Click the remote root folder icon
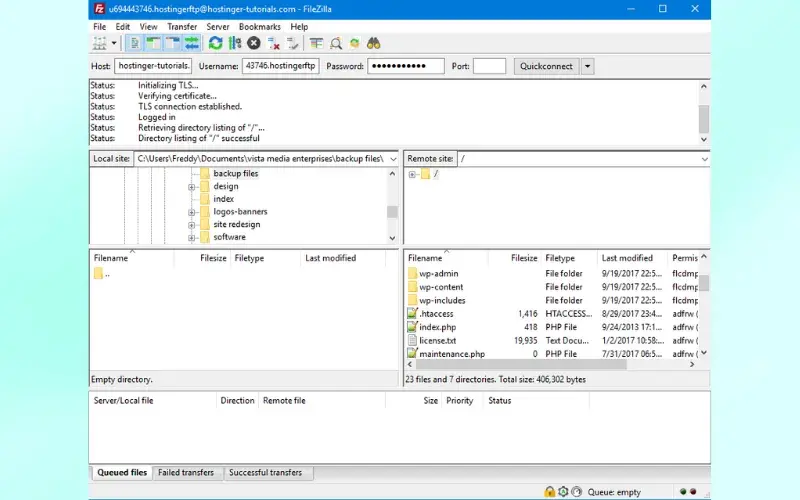This screenshot has height=500, width=800. click(x=426, y=174)
